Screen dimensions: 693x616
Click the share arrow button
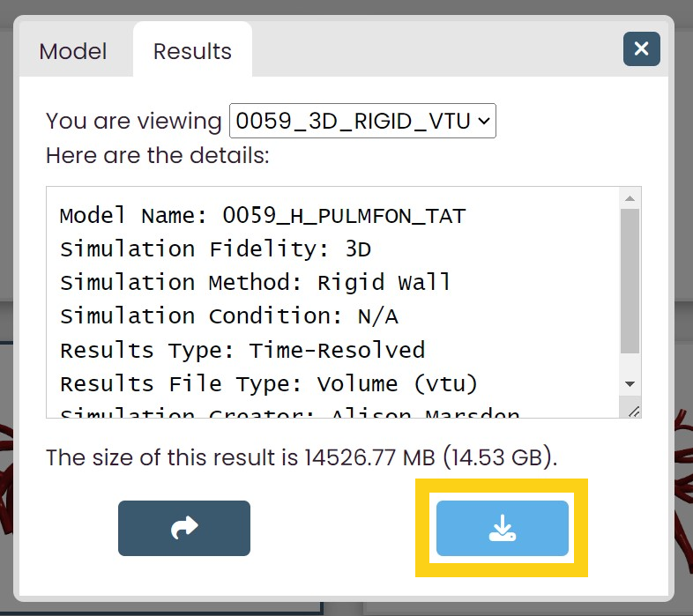184,528
